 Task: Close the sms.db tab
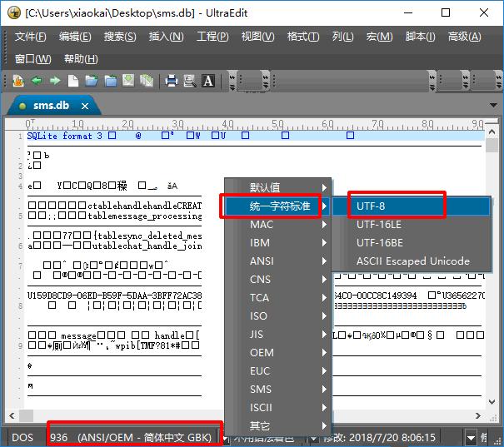(x=85, y=106)
